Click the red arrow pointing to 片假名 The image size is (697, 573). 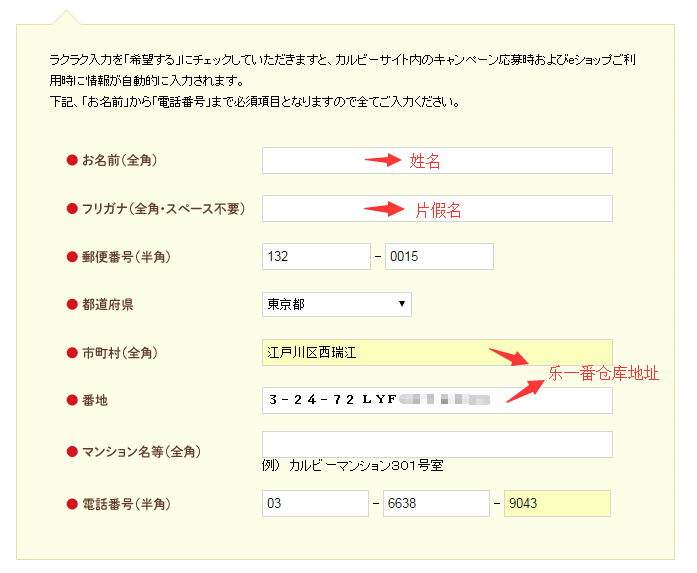coord(383,208)
